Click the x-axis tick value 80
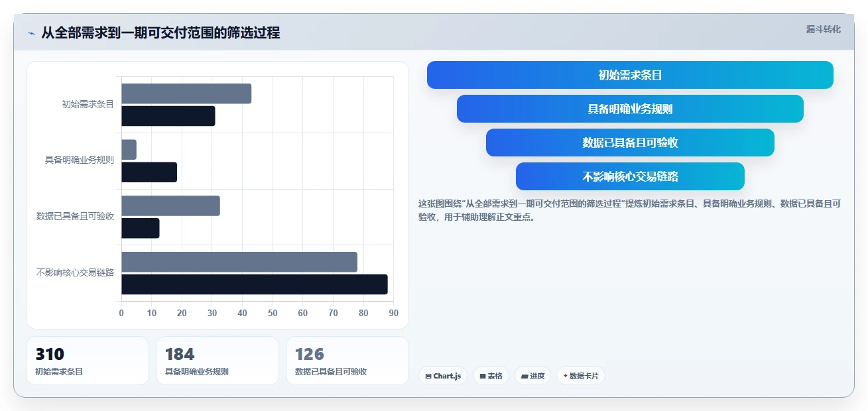This screenshot has width=868, height=411. pos(363,314)
